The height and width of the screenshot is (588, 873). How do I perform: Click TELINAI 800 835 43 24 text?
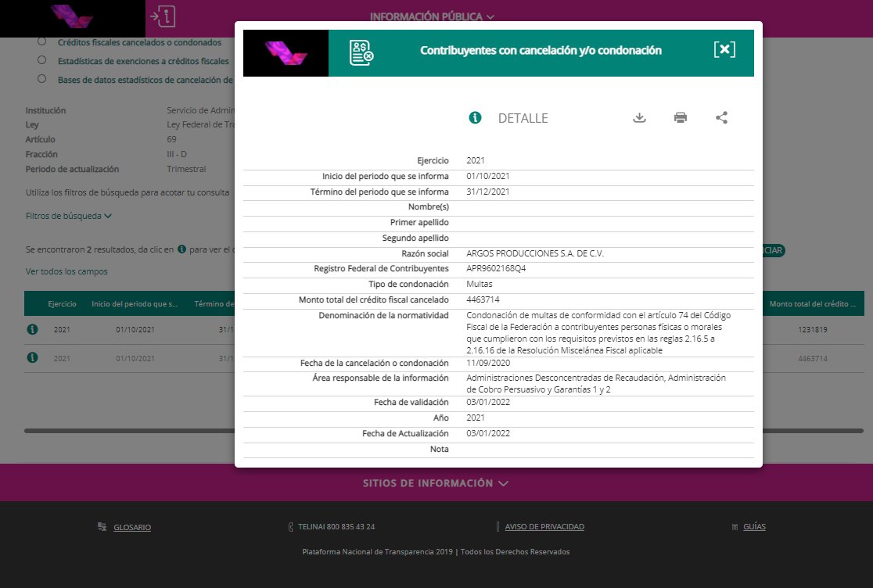click(x=336, y=526)
